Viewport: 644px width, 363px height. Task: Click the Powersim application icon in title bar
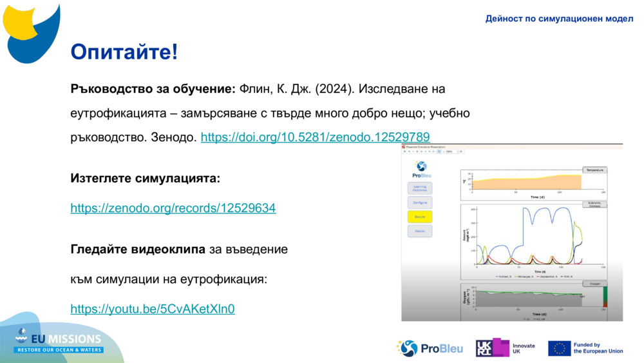coord(404,147)
